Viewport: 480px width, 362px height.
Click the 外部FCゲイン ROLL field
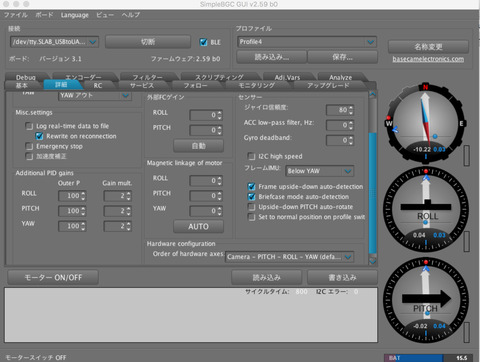(x=206, y=115)
